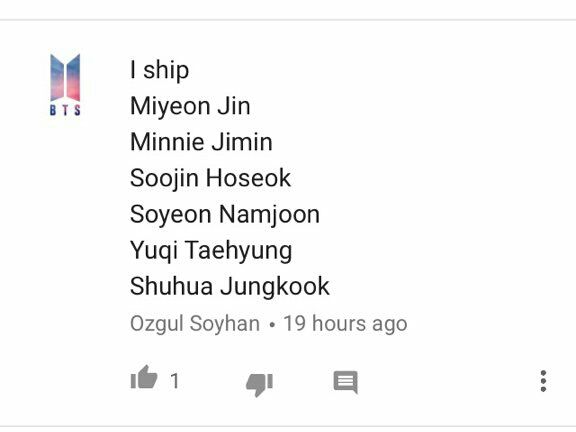
Task: Click the 19 hours ago timestamp
Action: coord(345,323)
